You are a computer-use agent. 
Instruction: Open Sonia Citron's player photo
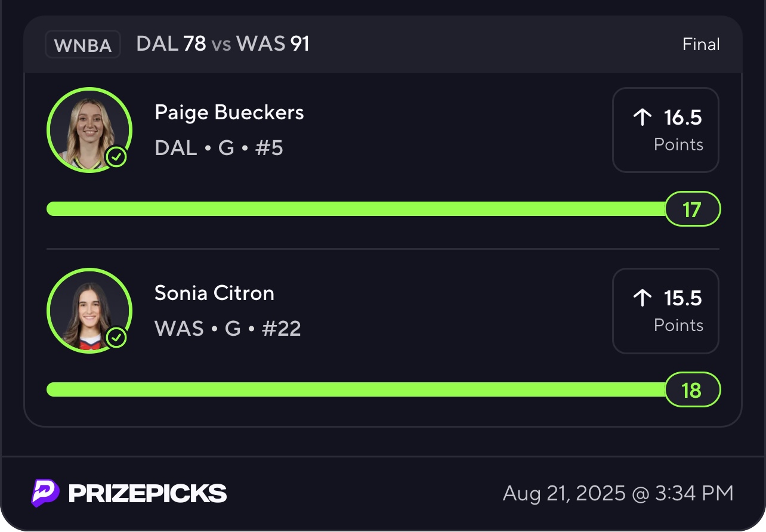point(88,311)
